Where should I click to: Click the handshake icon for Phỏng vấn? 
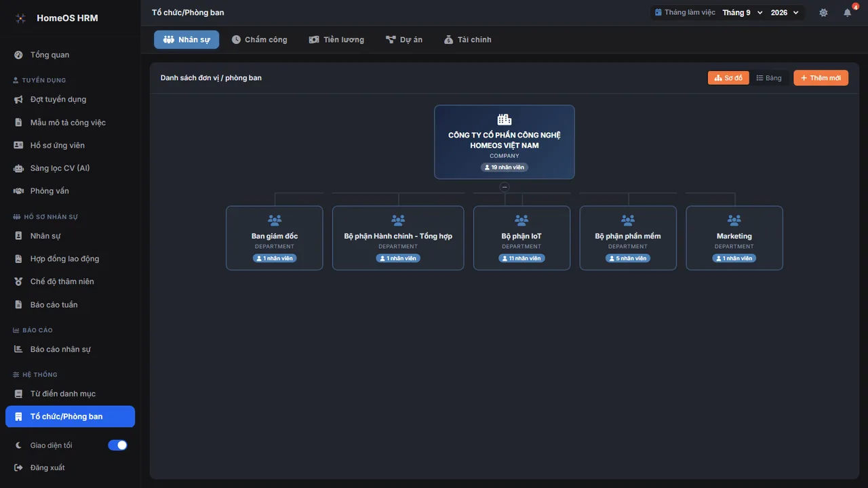(x=18, y=191)
